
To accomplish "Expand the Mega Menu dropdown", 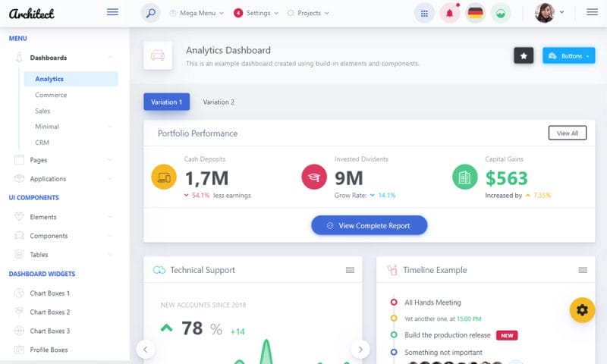I will (197, 13).
